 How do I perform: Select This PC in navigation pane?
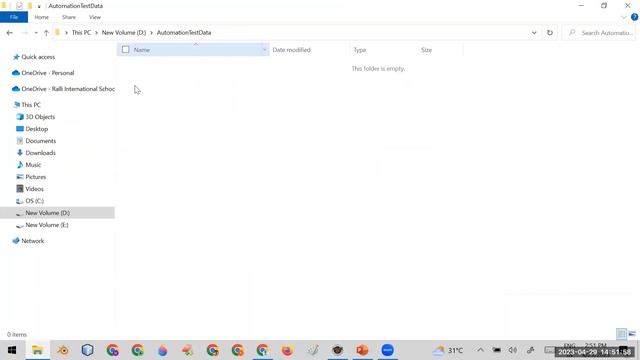(x=27, y=105)
